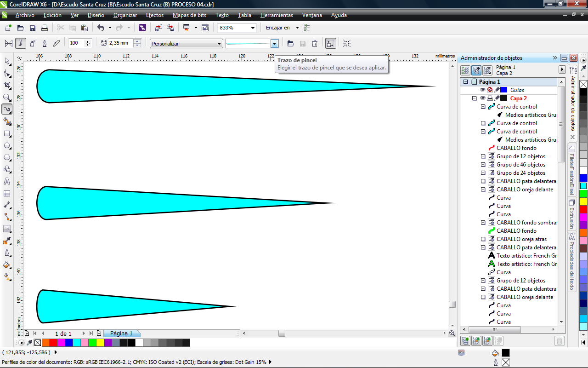
Task: Select Grupo de 46 objetos row
Action: tap(521, 165)
